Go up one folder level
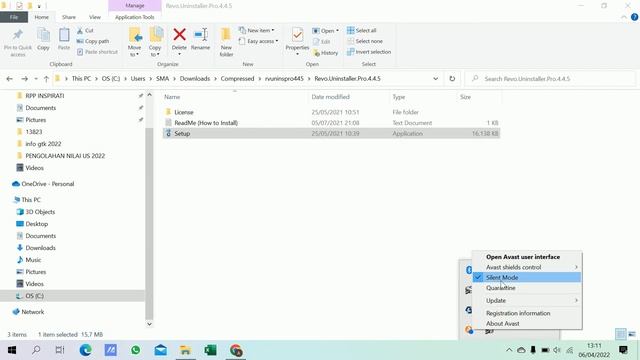640x360 pixels. (x=46, y=79)
